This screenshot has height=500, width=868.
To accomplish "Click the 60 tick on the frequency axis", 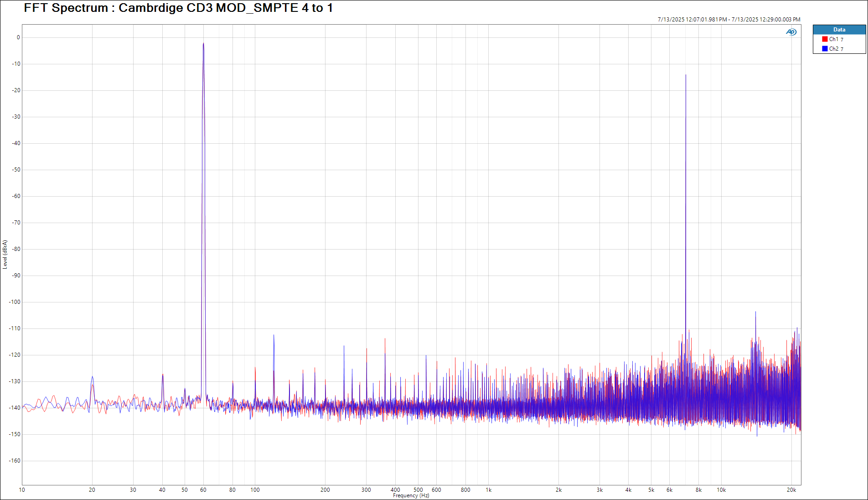I will (203, 490).
